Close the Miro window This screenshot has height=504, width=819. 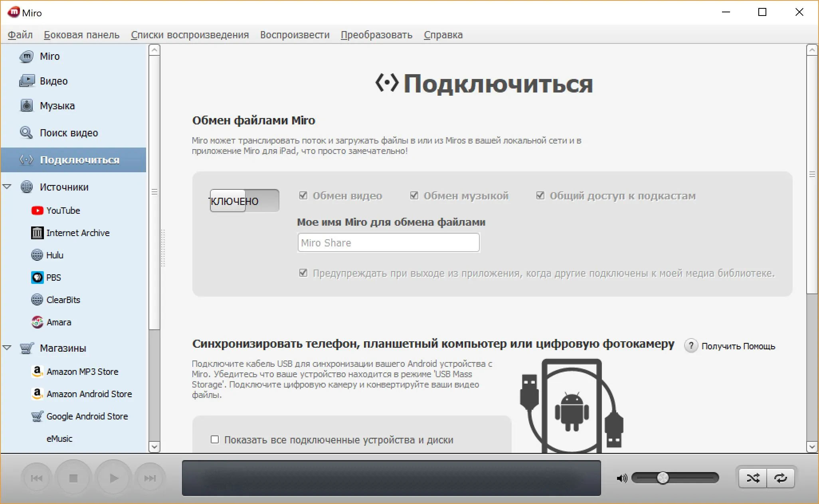pos(799,12)
